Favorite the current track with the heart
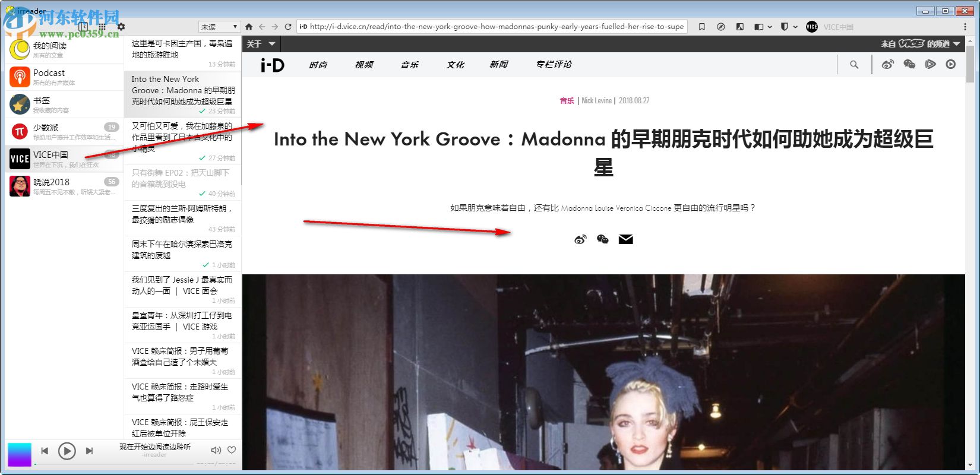 (232, 450)
